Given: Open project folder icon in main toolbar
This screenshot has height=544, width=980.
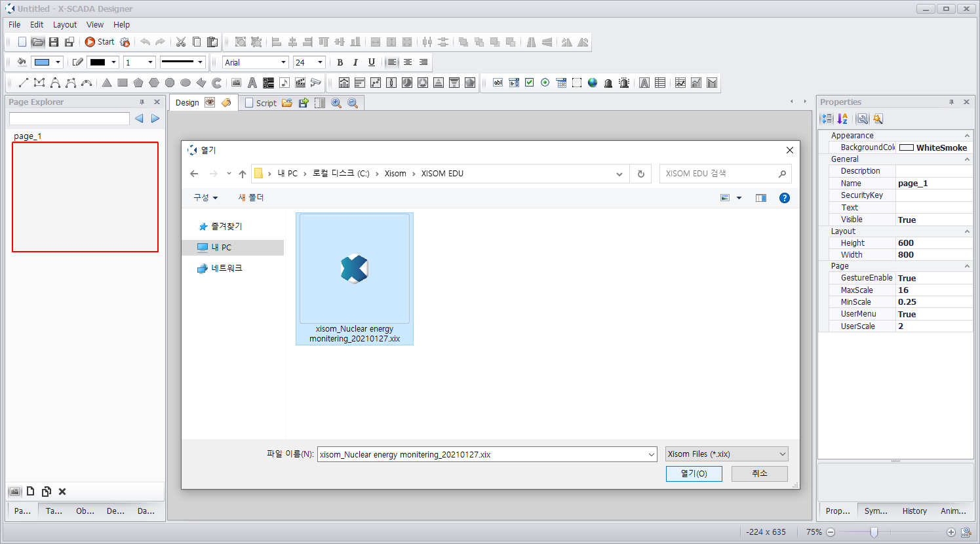Looking at the screenshot, I should pyautogui.click(x=38, y=42).
